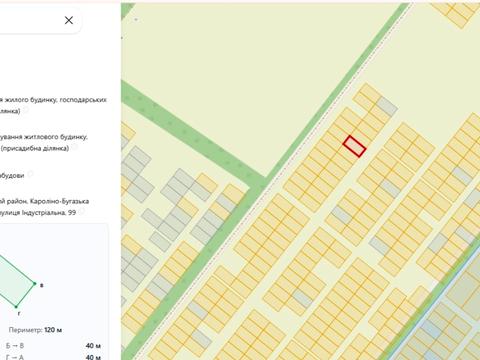Select the 'Б → В' side length row
Image resolution: width=480 pixels, height=360 pixels.
(53, 346)
